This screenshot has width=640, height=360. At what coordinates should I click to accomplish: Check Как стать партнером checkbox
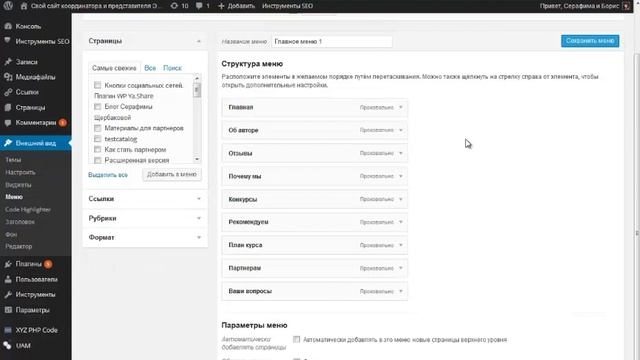pyautogui.click(x=97, y=149)
